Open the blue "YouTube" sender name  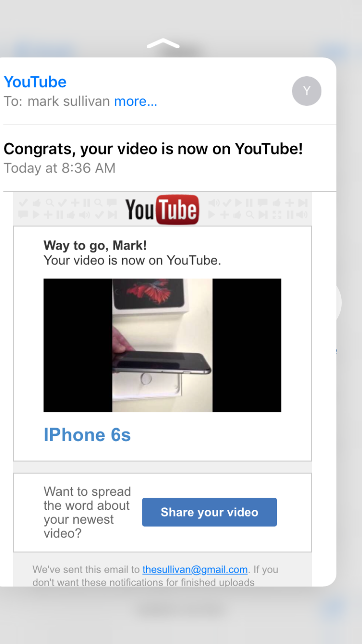[x=35, y=82]
